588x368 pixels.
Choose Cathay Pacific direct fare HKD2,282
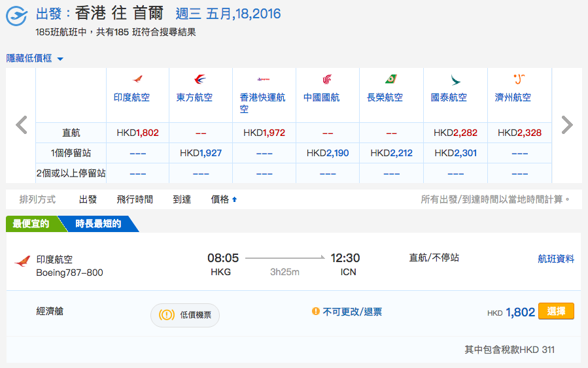[455, 133]
